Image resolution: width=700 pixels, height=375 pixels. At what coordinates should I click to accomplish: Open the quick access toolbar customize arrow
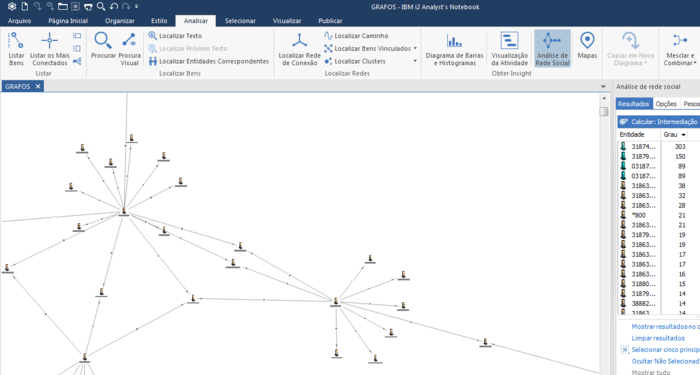pyautogui.click(x=137, y=7)
